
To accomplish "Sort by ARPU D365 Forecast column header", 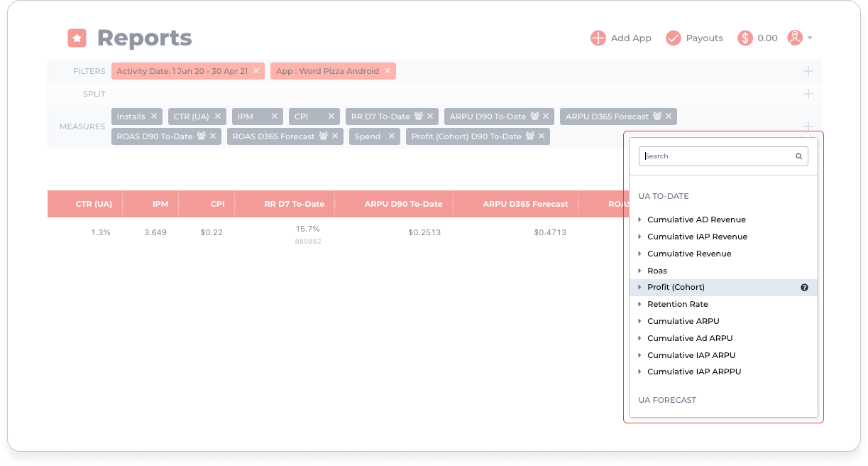I will point(525,204).
